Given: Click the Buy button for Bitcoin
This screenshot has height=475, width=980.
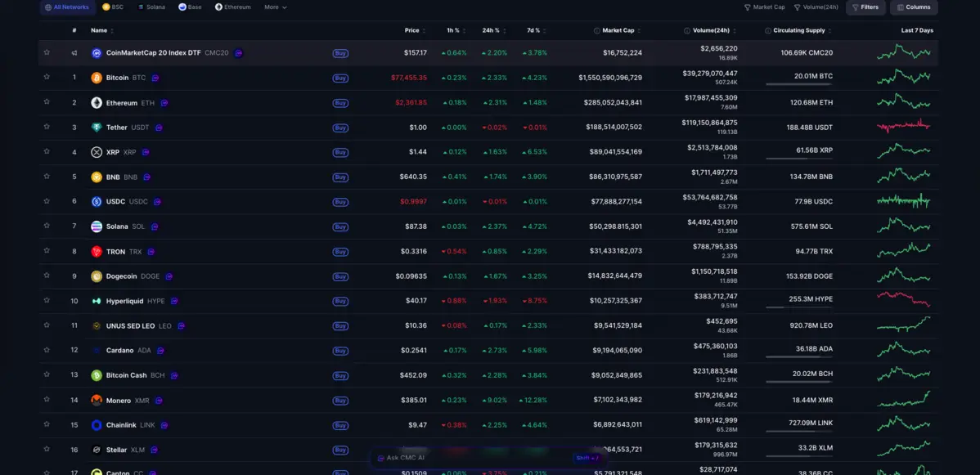Looking at the screenshot, I should (340, 78).
